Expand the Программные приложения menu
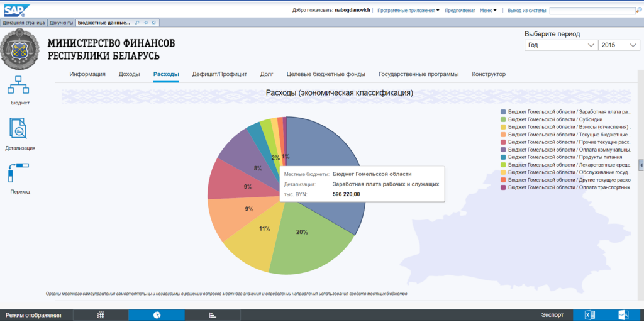The width and height of the screenshot is (644, 322). coord(408,11)
